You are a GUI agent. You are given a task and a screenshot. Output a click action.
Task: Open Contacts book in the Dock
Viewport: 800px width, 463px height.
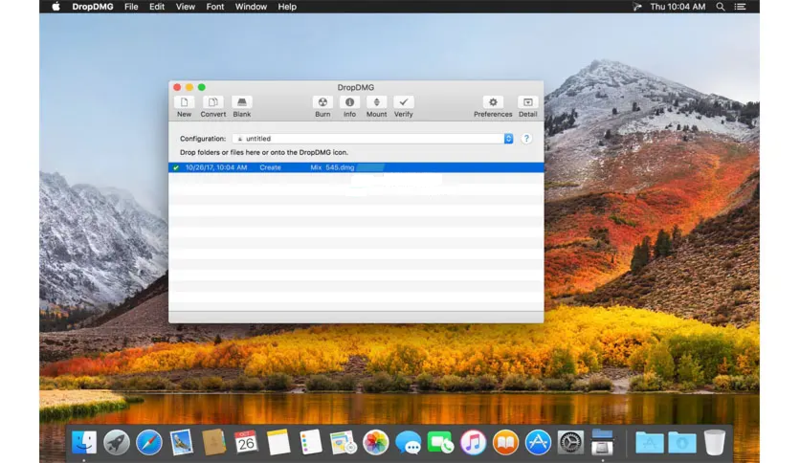tap(214, 442)
